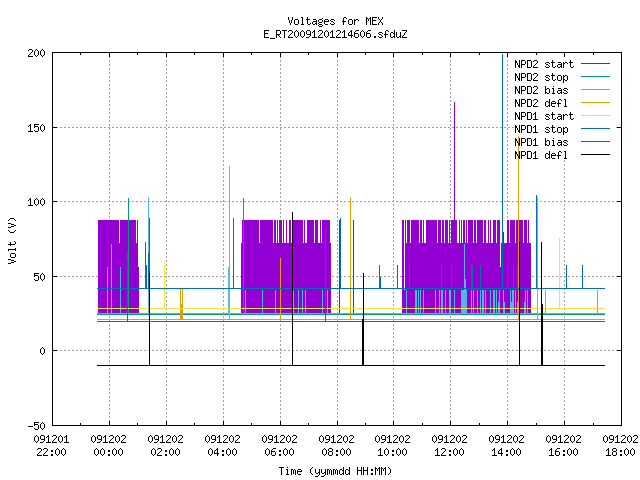The height and width of the screenshot is (480, 640).
Task: Select the NPD1 start legend label
Action: click(x=544, y=116)
